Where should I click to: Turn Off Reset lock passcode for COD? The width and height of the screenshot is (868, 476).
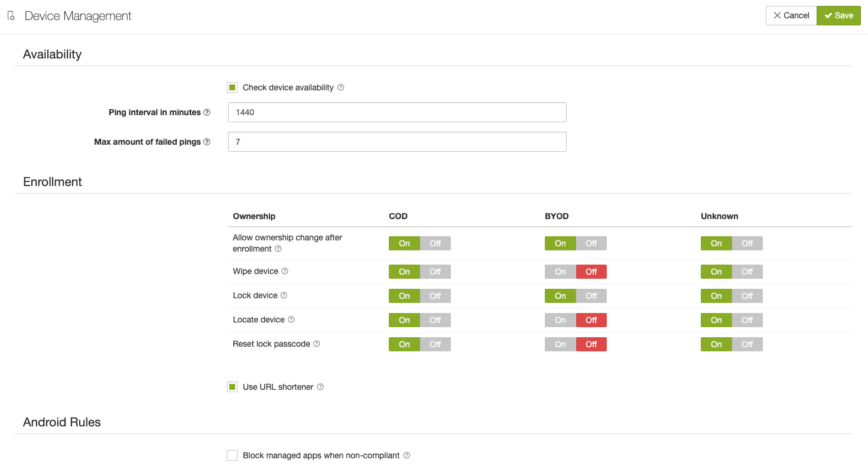tap(435, 344)
